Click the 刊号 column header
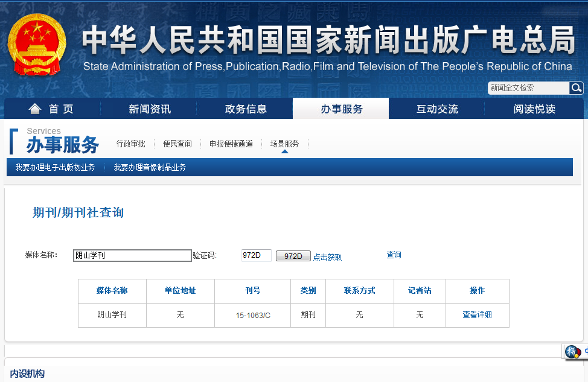 coord(252,290)
